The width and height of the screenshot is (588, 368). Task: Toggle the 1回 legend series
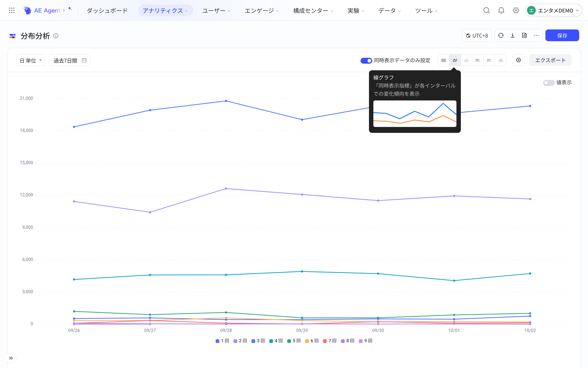click(x=222, y=341)
